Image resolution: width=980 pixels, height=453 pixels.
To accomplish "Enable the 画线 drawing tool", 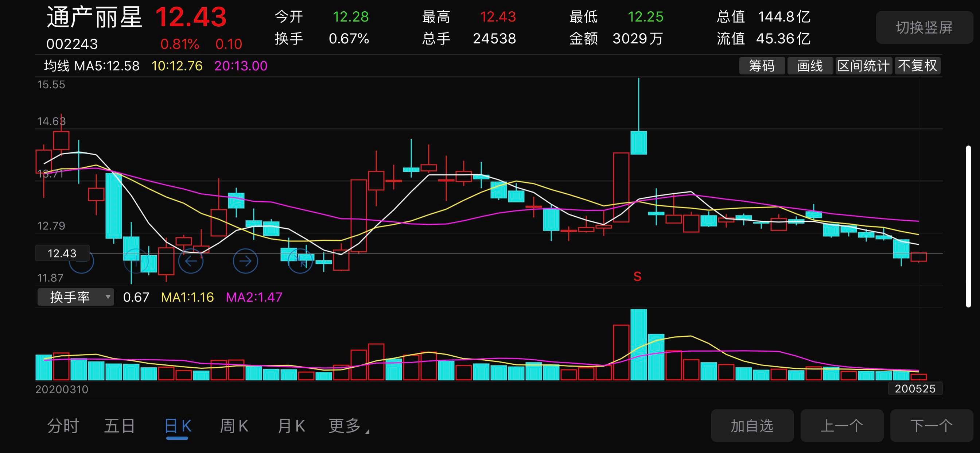I will [810, 66].
